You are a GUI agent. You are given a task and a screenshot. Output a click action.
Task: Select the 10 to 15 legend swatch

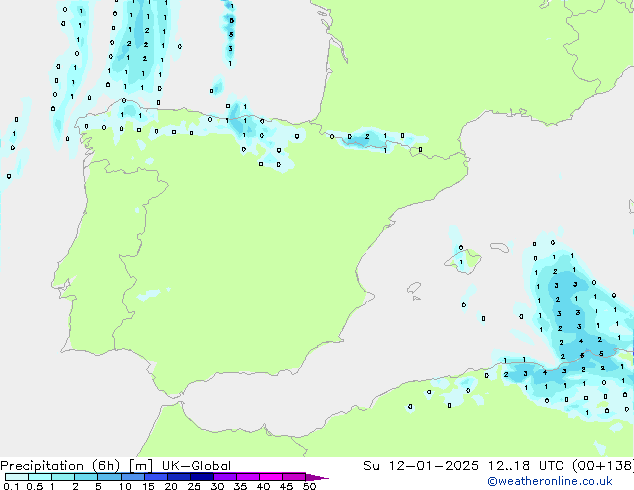pyautogui.click(x=133, y=477)
